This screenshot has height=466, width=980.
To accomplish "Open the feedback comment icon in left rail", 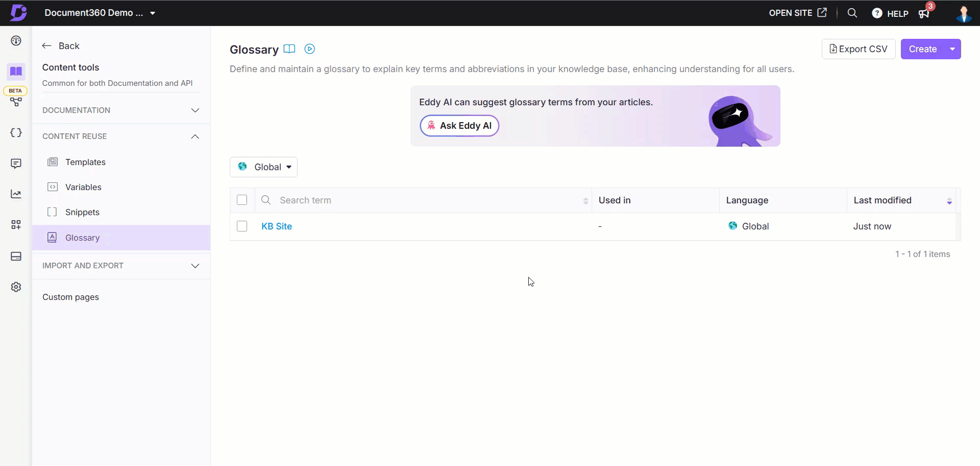I will 16,164.
